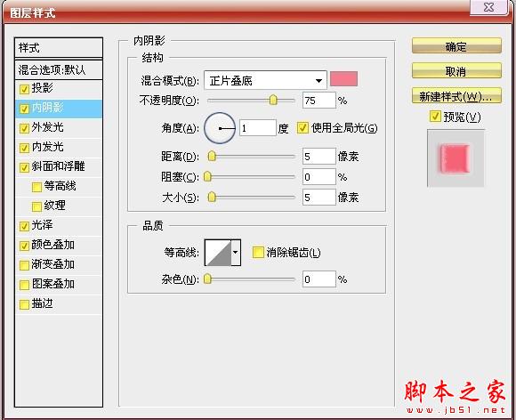The width and height of the screenshot is (516, 420).
Task: Select the 描边 style label
Action: pyautogui.click(x=42, y=303)
